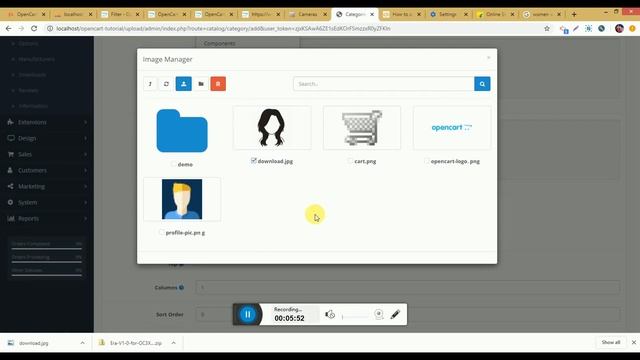Check the profile-pic.png checkbox

point(161,232)
